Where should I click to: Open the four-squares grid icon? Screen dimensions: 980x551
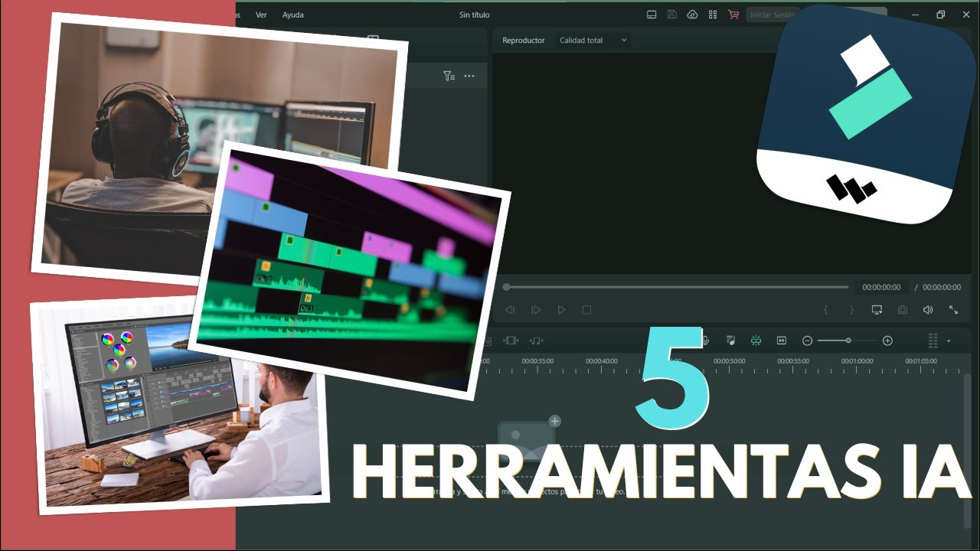pyautogui.click(x=713, y=15)
